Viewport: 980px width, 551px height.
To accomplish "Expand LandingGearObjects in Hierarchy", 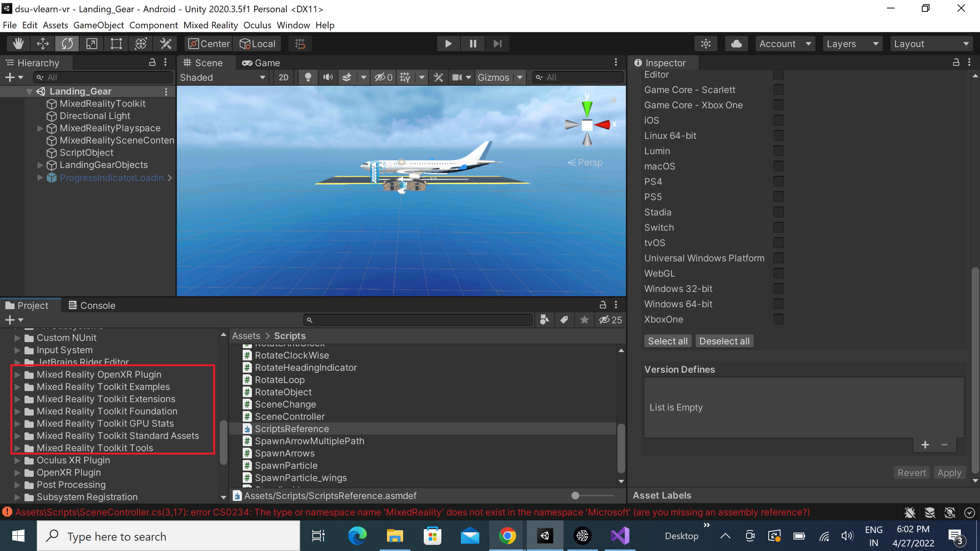I will tap(40, 165).
